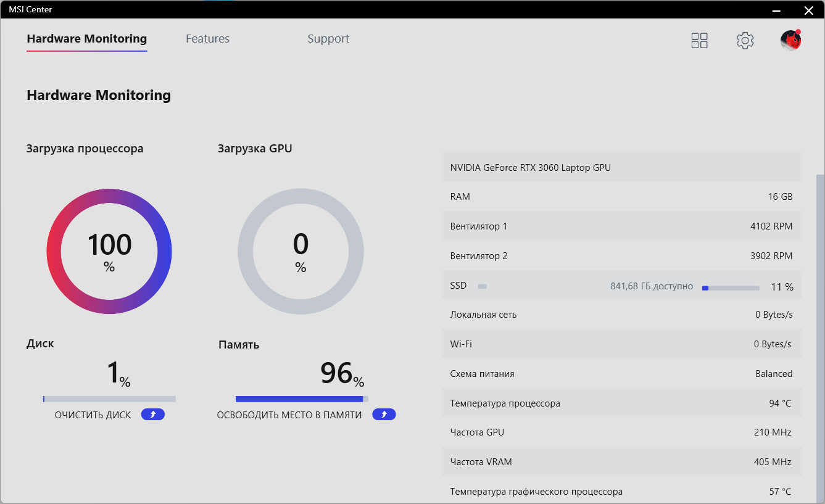This screenshot has height=504, width=825.
Task: Minimize the MSI Center window
Action: tap(776, 9)
